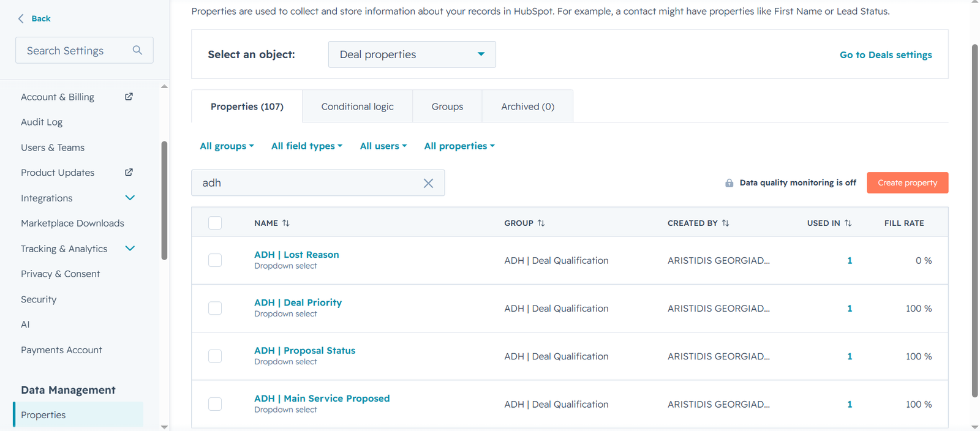Follow the Go to Deals settings link
The height and width of the screenshot is (431, 980).
point(886,54)
